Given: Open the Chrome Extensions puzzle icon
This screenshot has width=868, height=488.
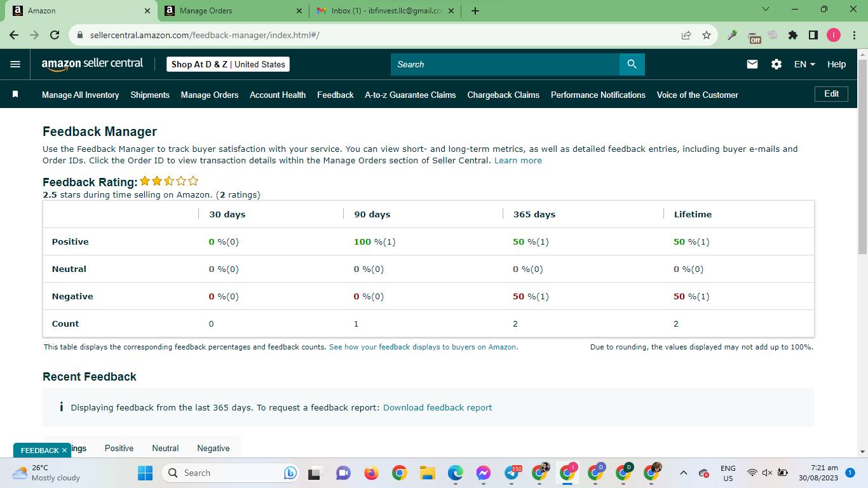Looking at the screenshot, I should pyautogui.click(x=793, y=36).
